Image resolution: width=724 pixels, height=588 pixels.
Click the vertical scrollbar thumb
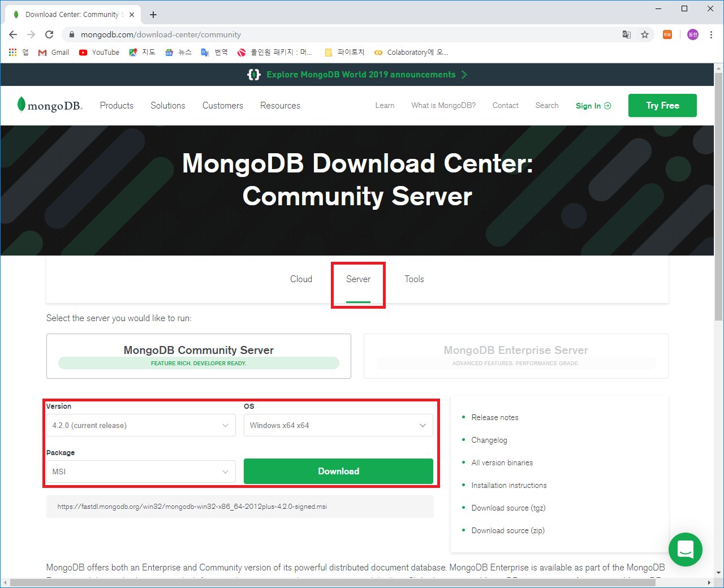pyautogui.click(x=718, y=197)
